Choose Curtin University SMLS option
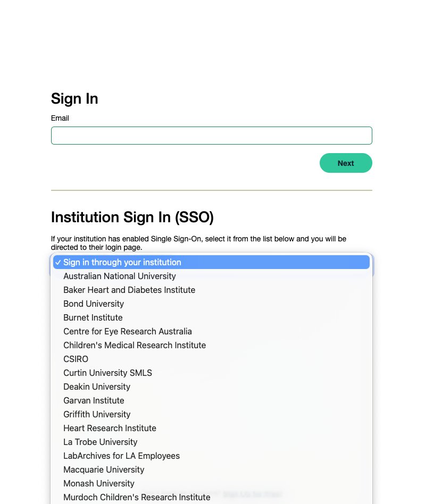 108,373
